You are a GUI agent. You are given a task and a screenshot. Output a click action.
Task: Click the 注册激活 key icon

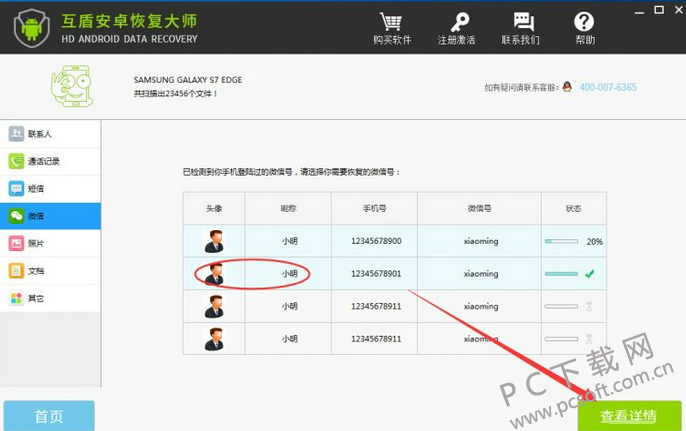[x=459, y=22]
